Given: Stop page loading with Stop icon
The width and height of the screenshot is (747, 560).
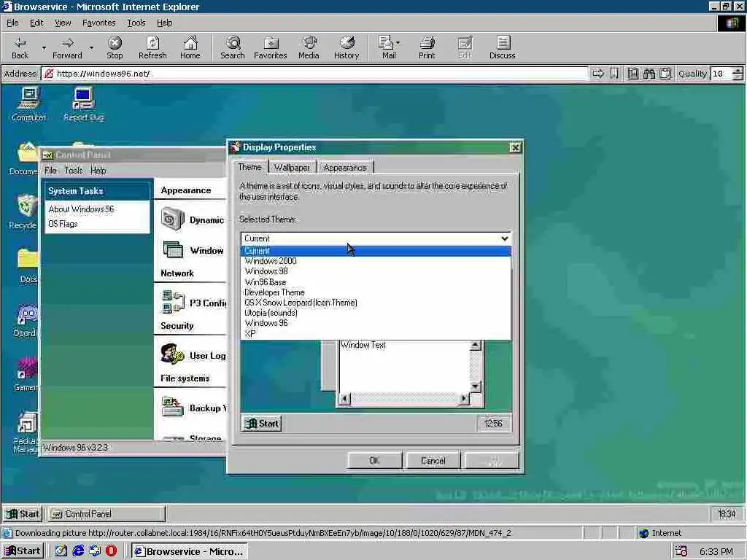Looking at the screenshot, I should (115, 47).
